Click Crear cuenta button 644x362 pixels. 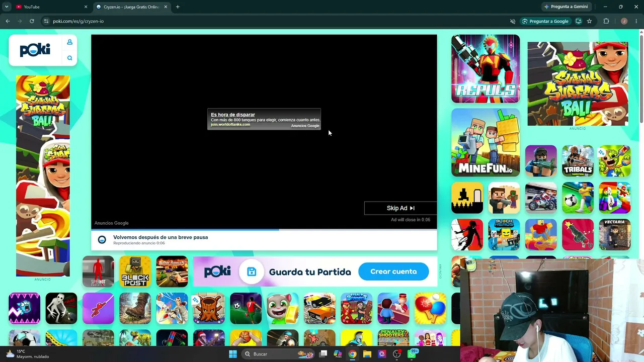[x=393, y=271]
